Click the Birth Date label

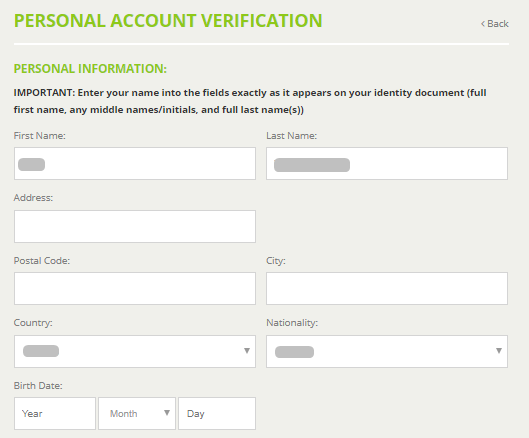(38, 386)
